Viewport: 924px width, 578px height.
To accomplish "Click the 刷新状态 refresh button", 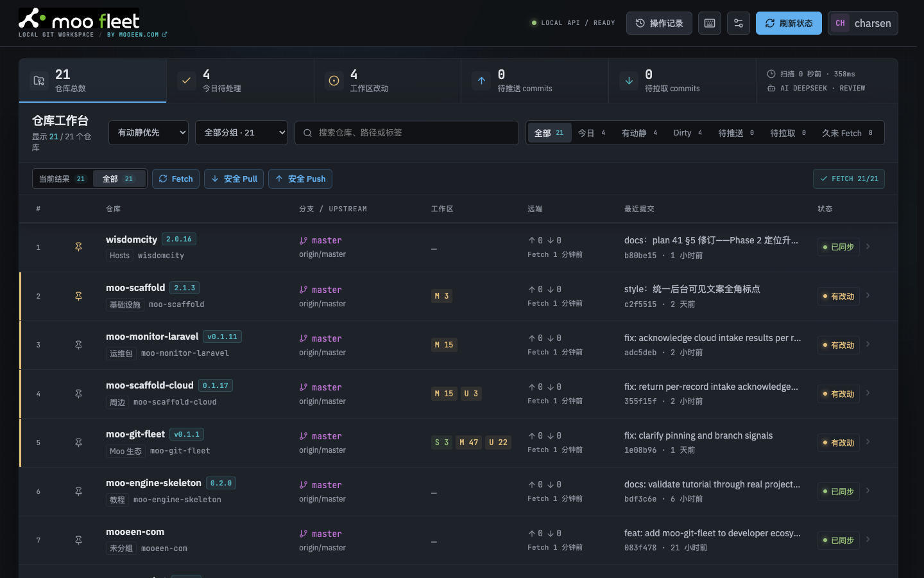I will coord(789,23).
